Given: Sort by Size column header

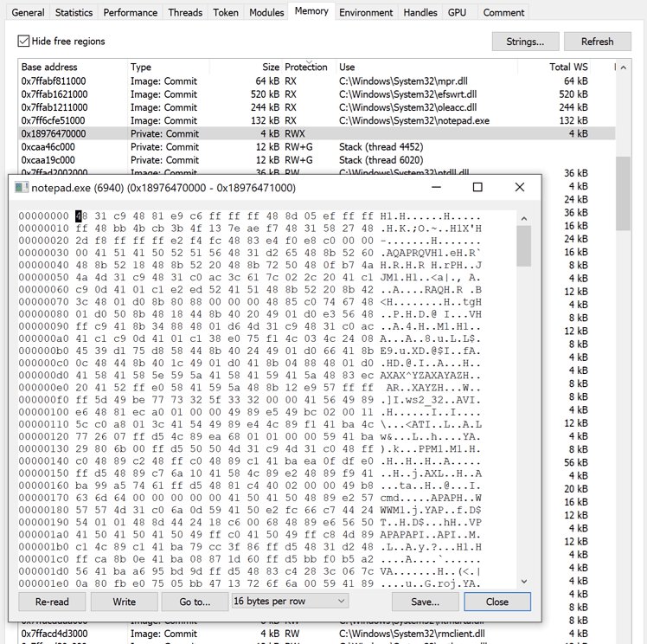Looking at the screenshot, I should click(246, 67).
